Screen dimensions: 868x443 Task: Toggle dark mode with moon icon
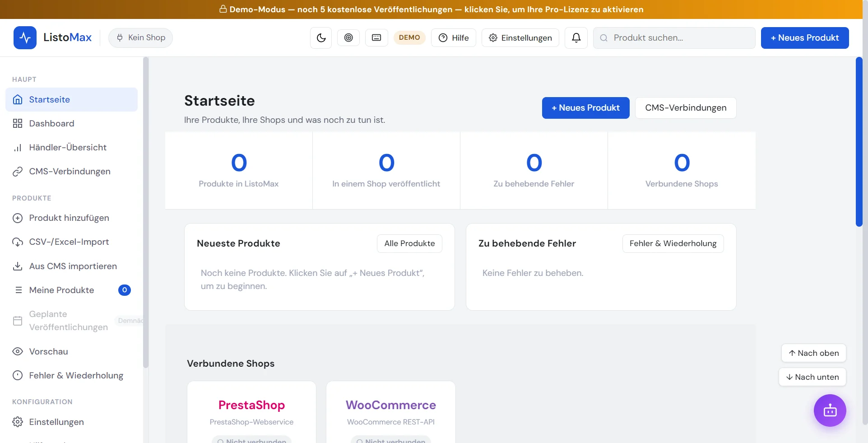point(321,38)
